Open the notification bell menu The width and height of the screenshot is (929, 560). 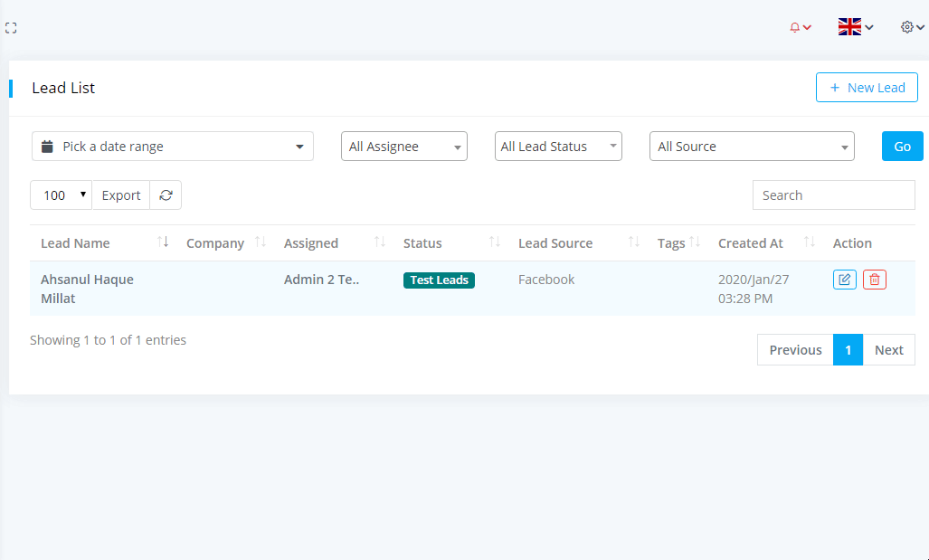(800, 27)
